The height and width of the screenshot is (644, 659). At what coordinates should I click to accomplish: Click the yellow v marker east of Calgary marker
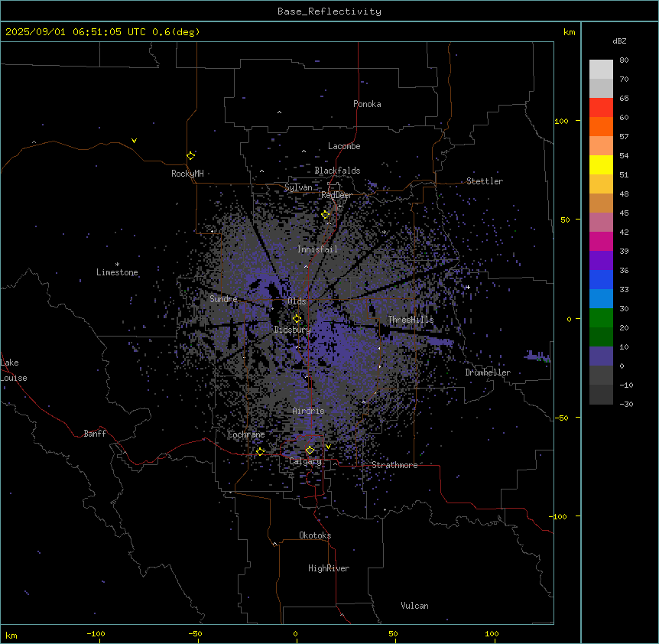(x=328, y=447)
